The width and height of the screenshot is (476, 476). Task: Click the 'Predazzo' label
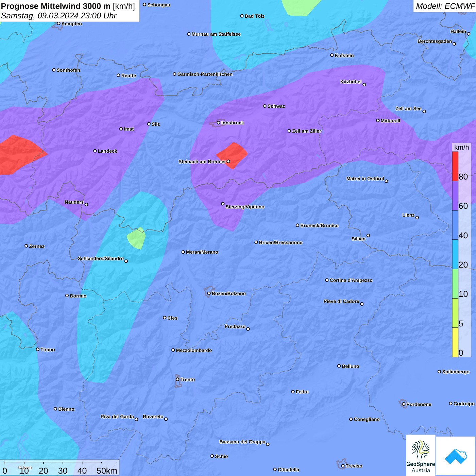(x=235, y=326)
